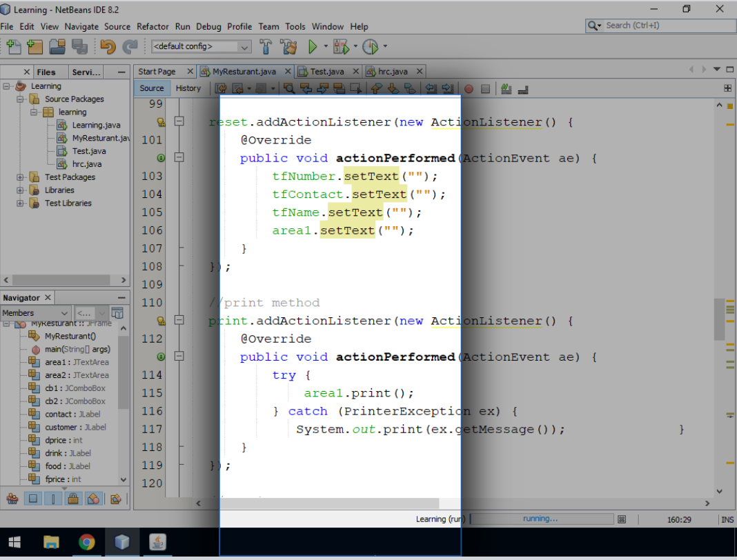Expand the Test Packages node
This screenshot has height=560, width=737.
tap(21, 177)
